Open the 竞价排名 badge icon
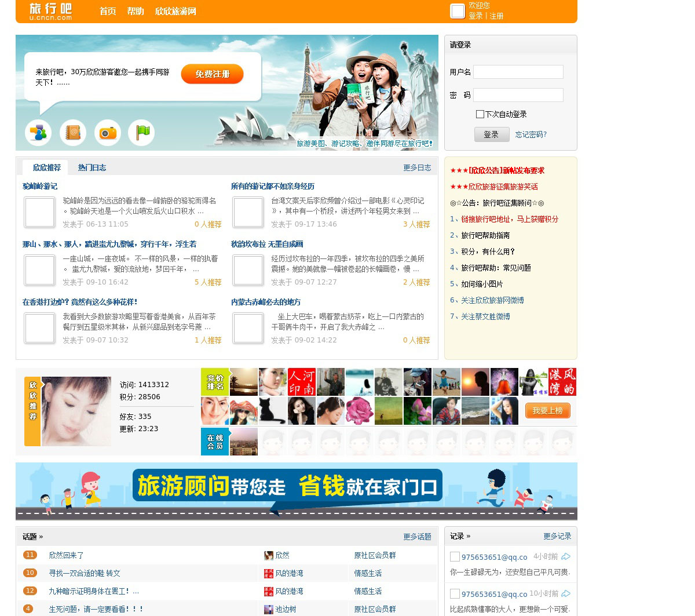 [x=215, y=382]
